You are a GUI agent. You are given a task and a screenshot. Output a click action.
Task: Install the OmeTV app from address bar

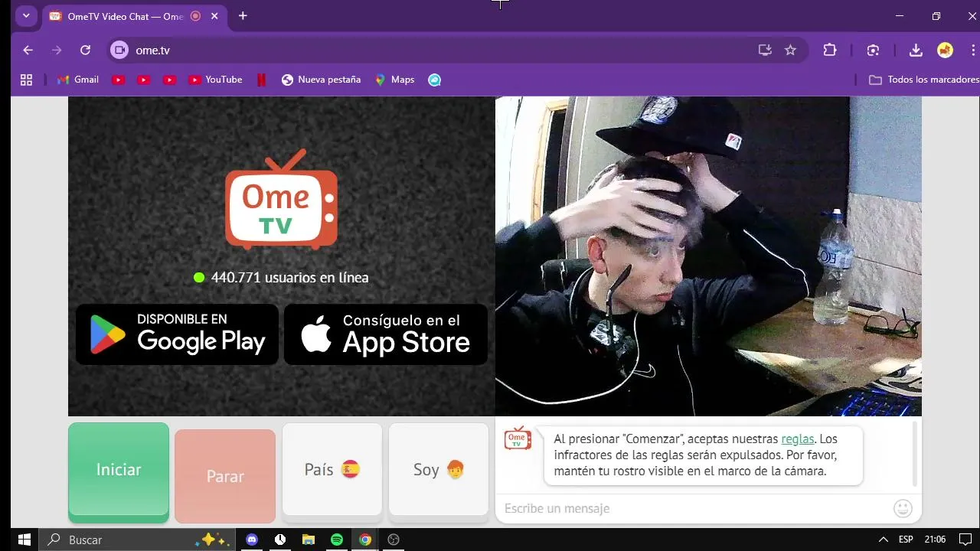pyautogui.click(x=765, y=51)
